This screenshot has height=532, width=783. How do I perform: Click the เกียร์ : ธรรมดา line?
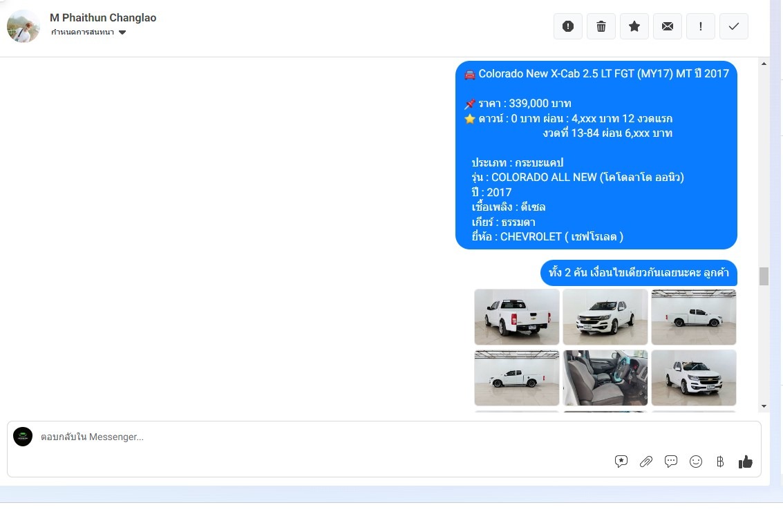(x=503, y=222)
